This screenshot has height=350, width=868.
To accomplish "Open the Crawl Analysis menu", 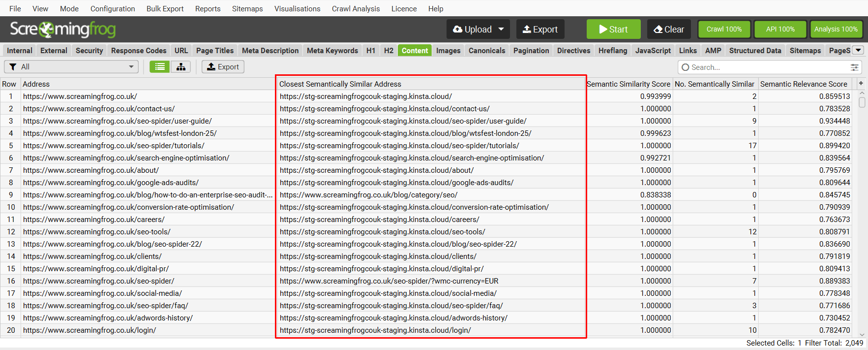I will [356, 8].
